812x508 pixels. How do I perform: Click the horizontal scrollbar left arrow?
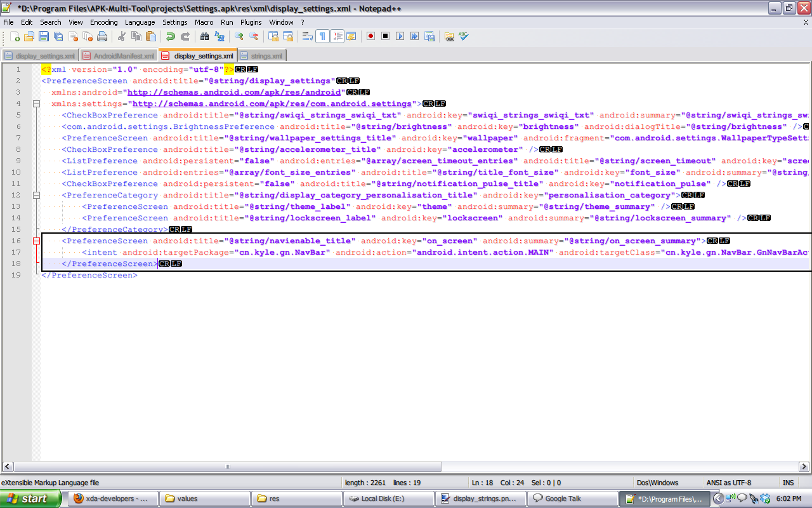(8, 467)
